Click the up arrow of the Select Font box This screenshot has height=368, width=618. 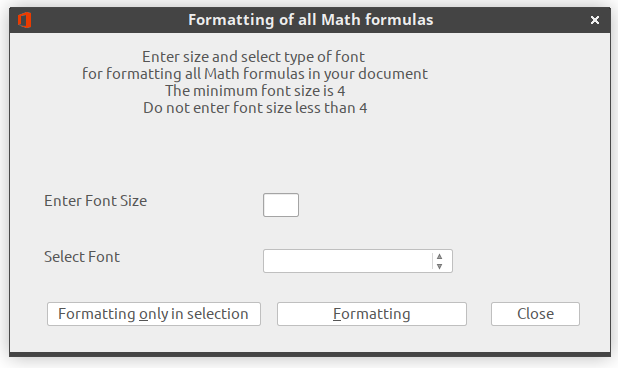[x=439, y=256]
